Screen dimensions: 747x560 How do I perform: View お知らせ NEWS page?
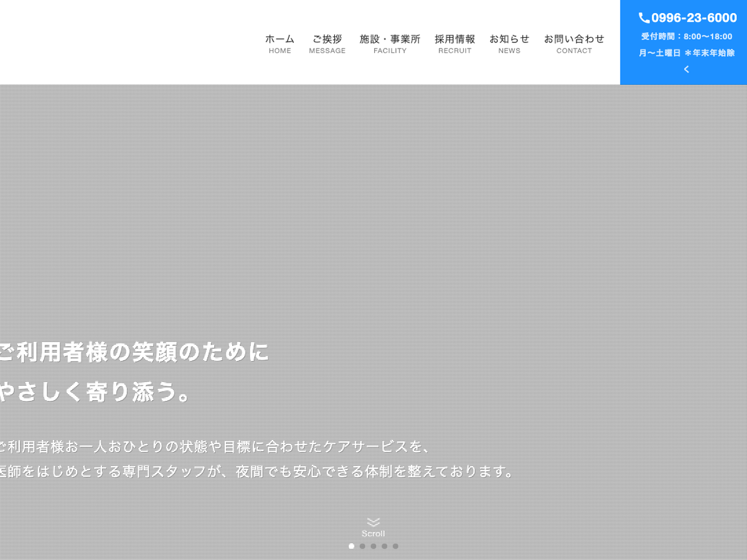[509, 44]
